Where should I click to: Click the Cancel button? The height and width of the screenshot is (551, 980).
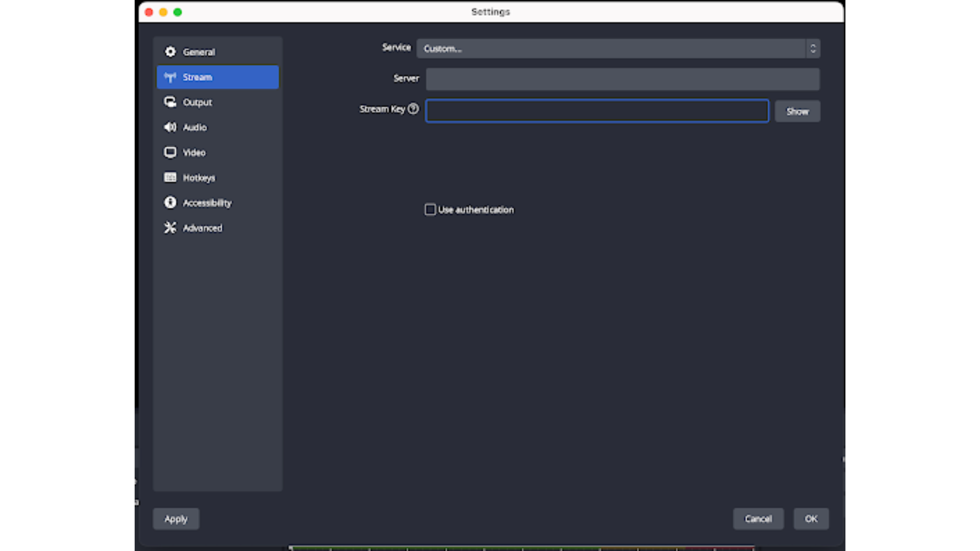coord(758,519)
